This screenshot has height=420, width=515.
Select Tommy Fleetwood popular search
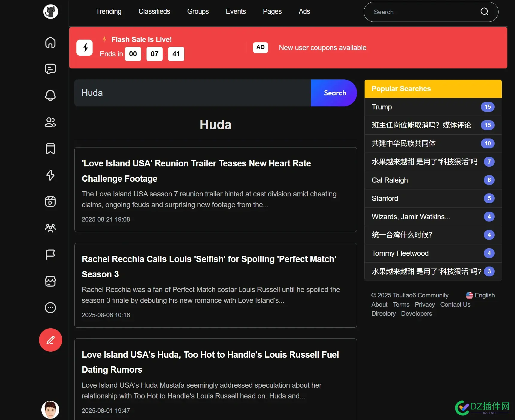click(x=433, y=253)
